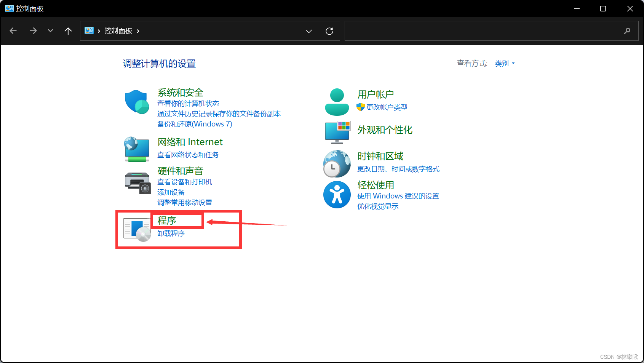Open 更改帐户类型 link

[x=387, y=107]
